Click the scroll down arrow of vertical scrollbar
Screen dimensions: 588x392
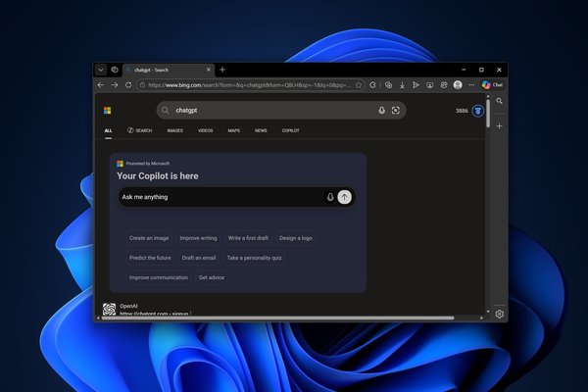(488, 312)
